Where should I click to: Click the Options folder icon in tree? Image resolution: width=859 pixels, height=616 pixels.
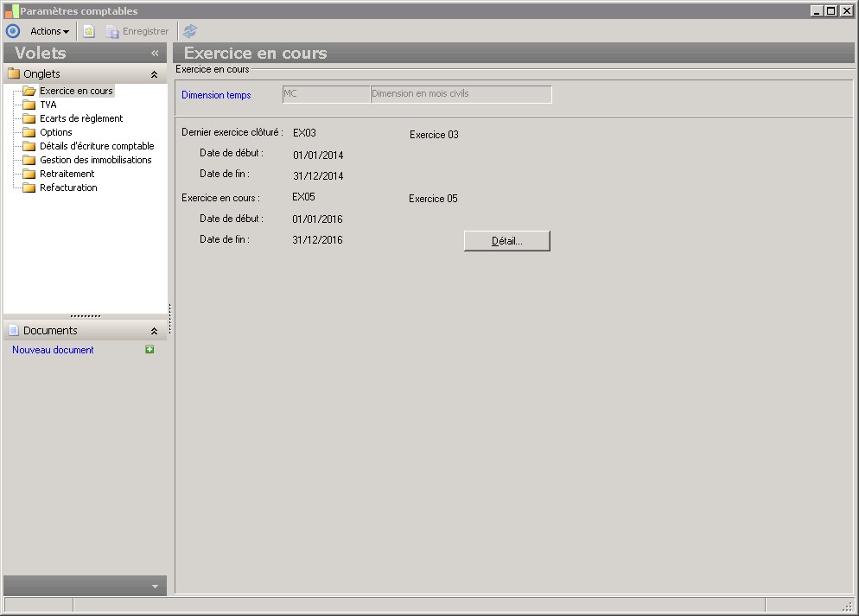(x=29, y=132)
